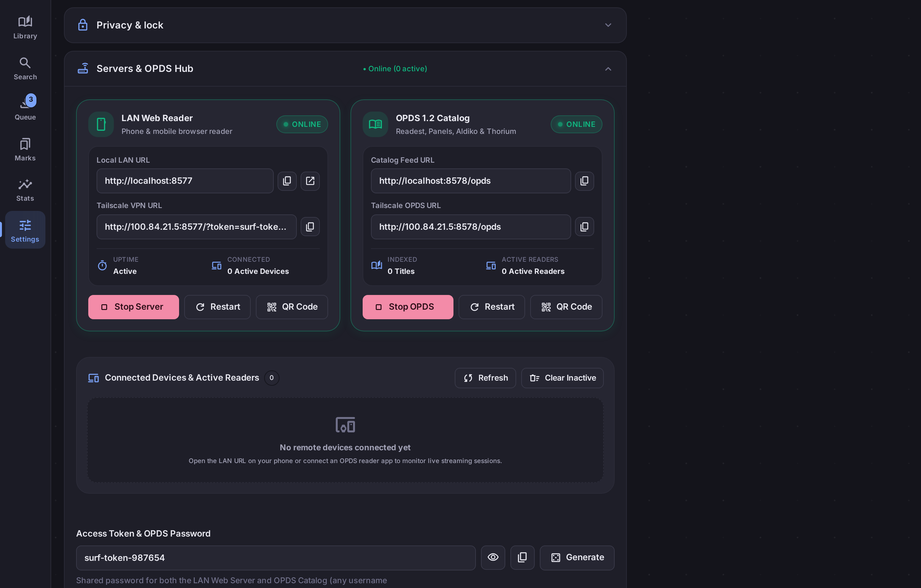921x588 pixels.
Task: Toggle access token visibility with eye icon
Action: tap(493, 557)
